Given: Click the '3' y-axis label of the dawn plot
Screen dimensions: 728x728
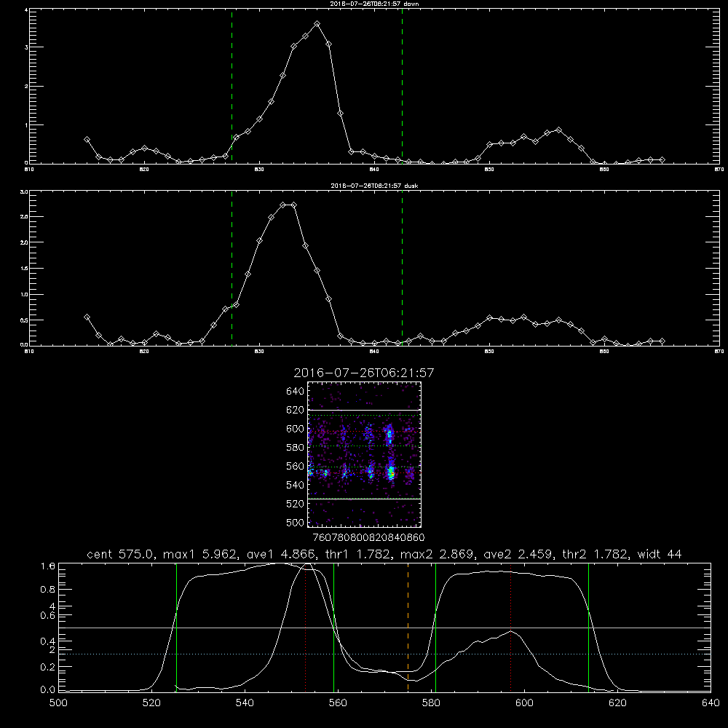Looking at the screenshot, I should (x=26, y=47).
